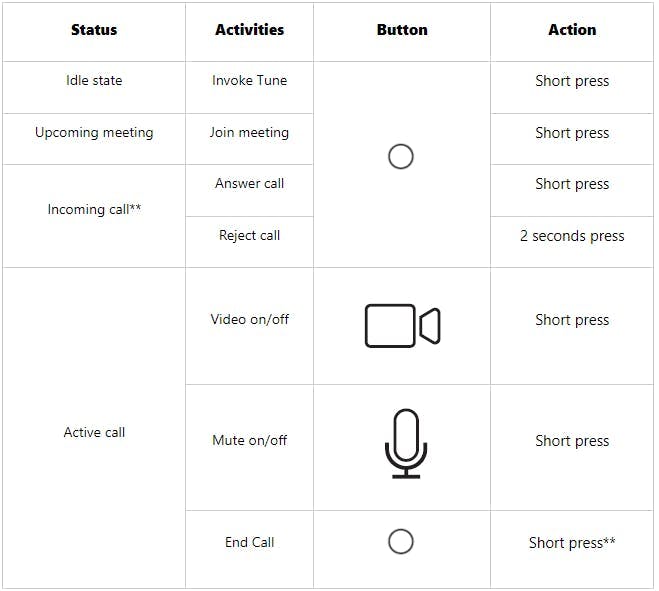The height and width of the screenshot is (591, 659).
Task: Click the 2 seconds press action cell
Action: (572, 236)
